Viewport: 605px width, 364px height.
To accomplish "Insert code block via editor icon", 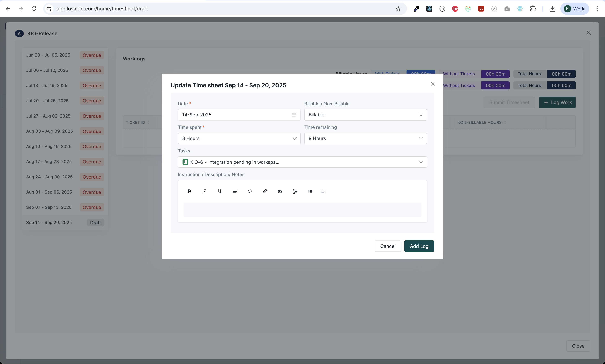I will click(x=250, y=191).
